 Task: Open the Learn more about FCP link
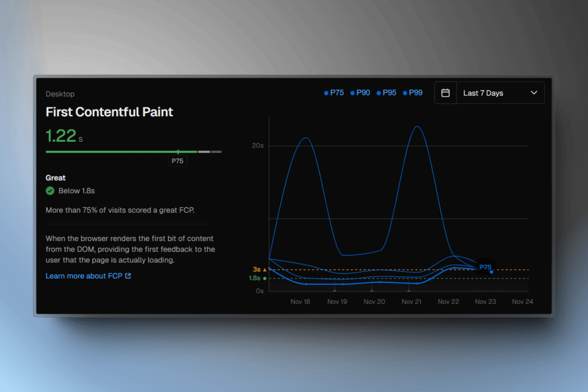88,276
